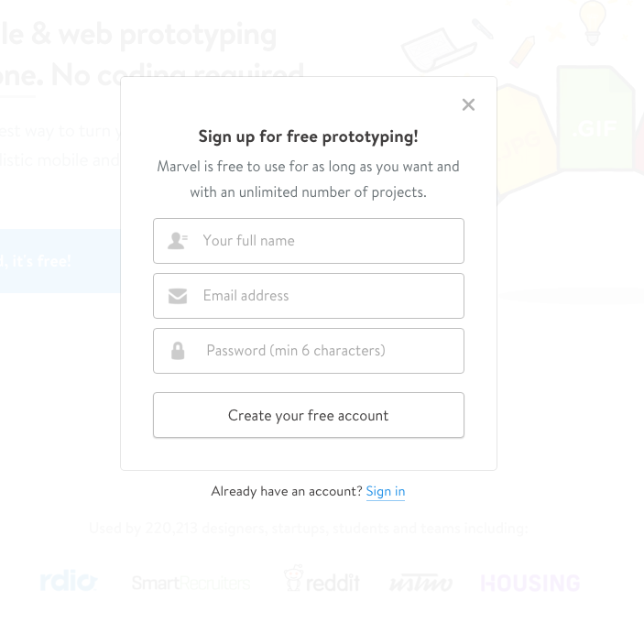Focus the 'Your full name' input
Viewport: 644px width, 644px height.
(x=325, y=241)
